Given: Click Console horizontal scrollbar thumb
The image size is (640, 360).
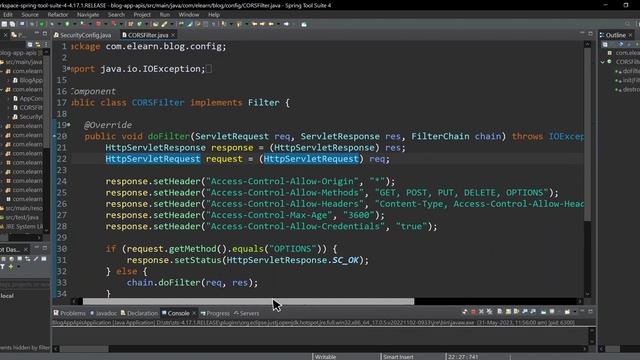Looking at the screenshot, I should coord(84,349).
